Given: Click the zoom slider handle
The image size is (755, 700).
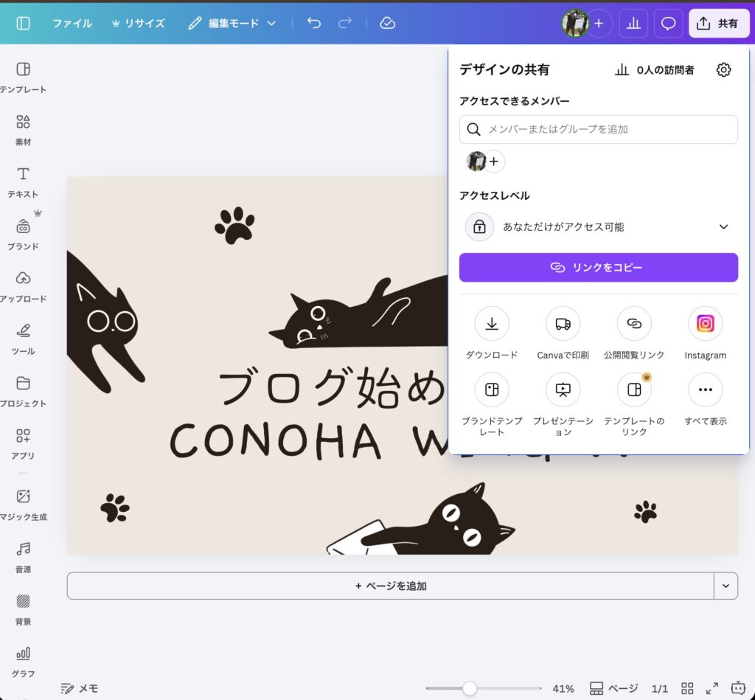Looking at the screenshot, I should click(x=470, y=688).
